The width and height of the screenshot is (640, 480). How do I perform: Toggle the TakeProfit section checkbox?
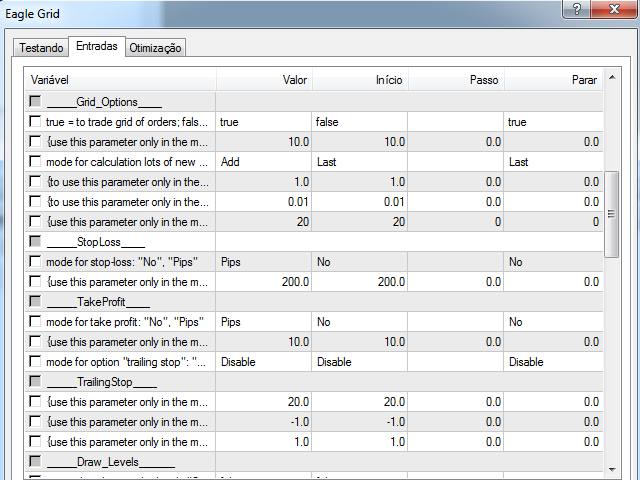point(35,301)
